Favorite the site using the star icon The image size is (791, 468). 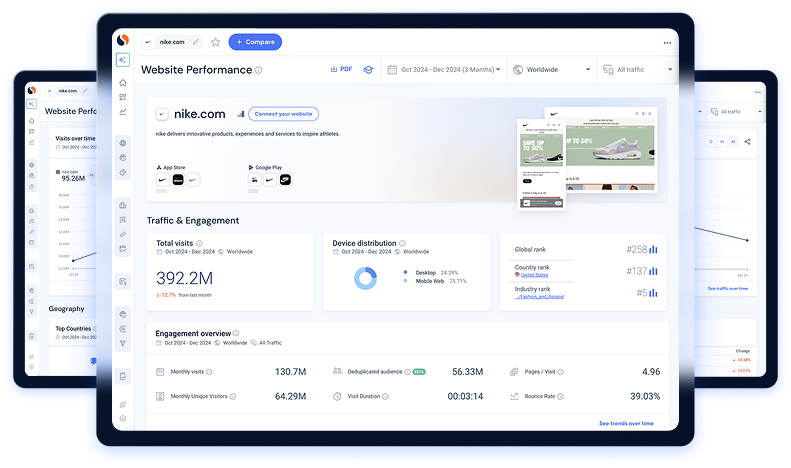point(215,42)
